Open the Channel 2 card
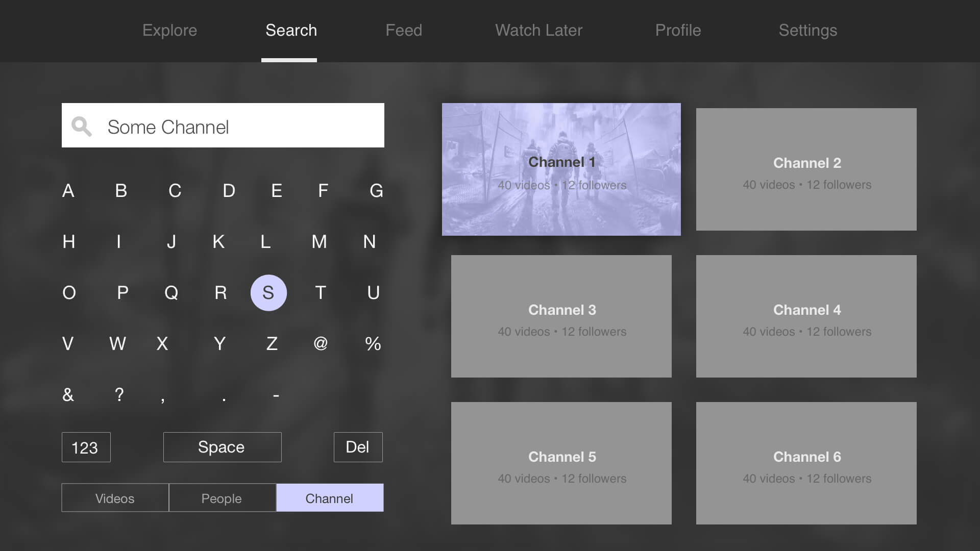Screen dimensions: 980x551 806,169
